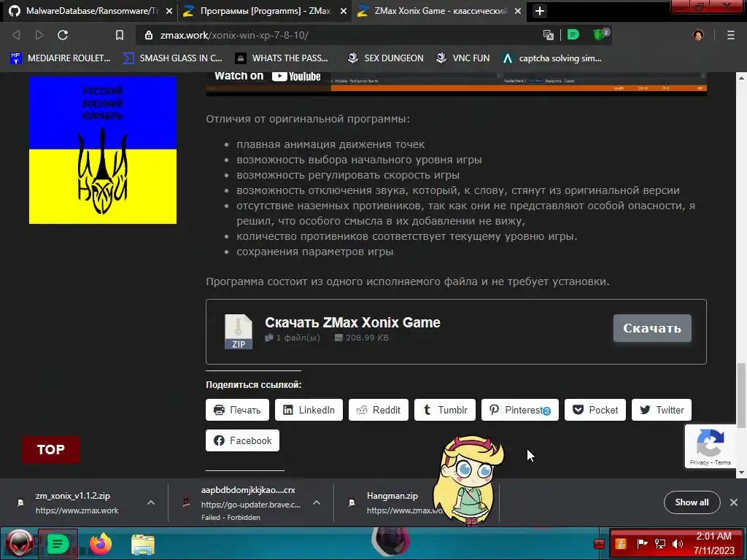Go back to the previous page
This screenshot has height=560, width=747.
pyautogui.click(x=16, y=35)
